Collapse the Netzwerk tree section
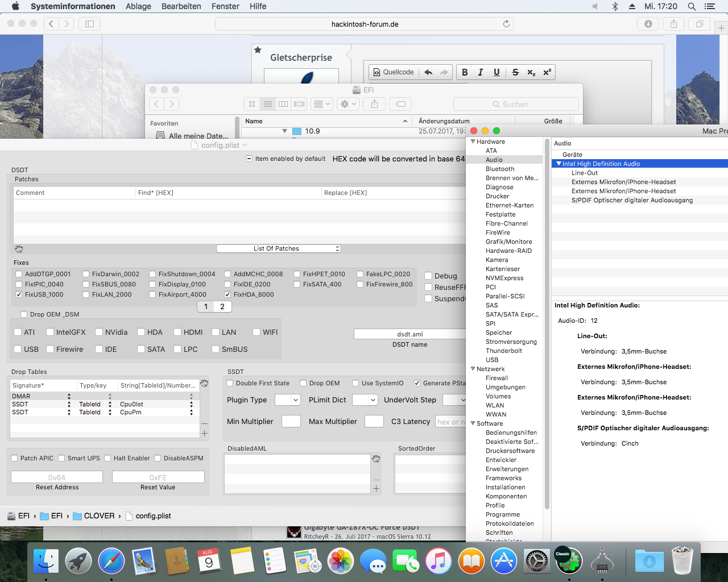 [x=473, y=369]
